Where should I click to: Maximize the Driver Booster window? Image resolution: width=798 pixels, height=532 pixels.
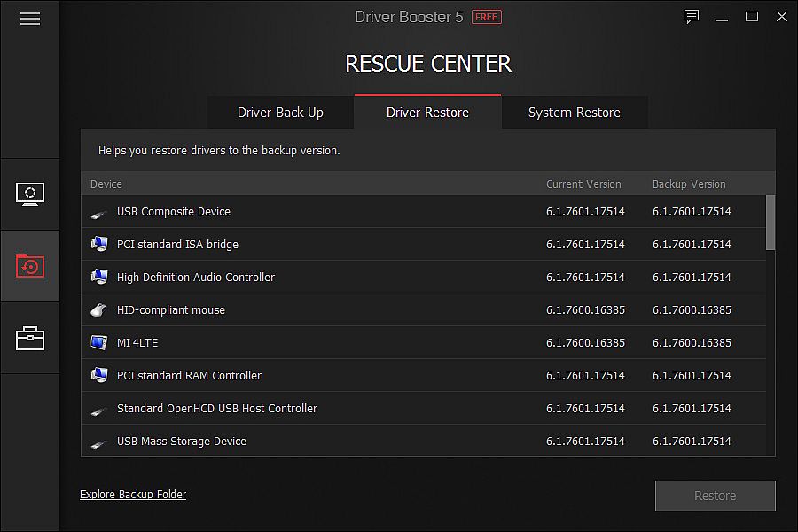[752, 17]
